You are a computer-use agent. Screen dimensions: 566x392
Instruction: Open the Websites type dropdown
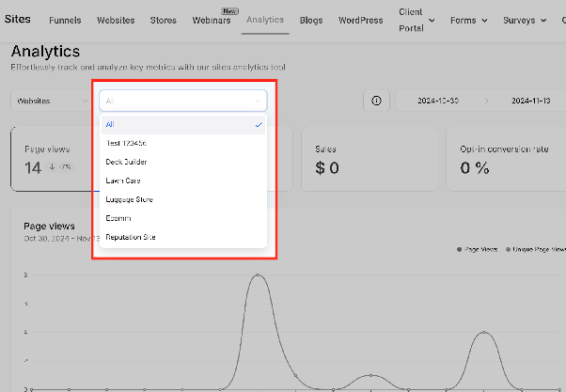[51, 101]
